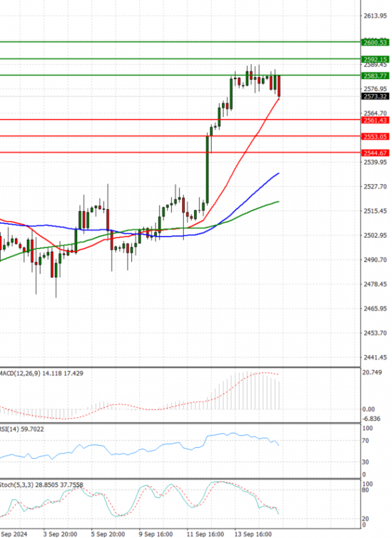Screen dimensions: 392x538
Task: Click the 2576.95 price axis value
Action: (x=375, y=89)
